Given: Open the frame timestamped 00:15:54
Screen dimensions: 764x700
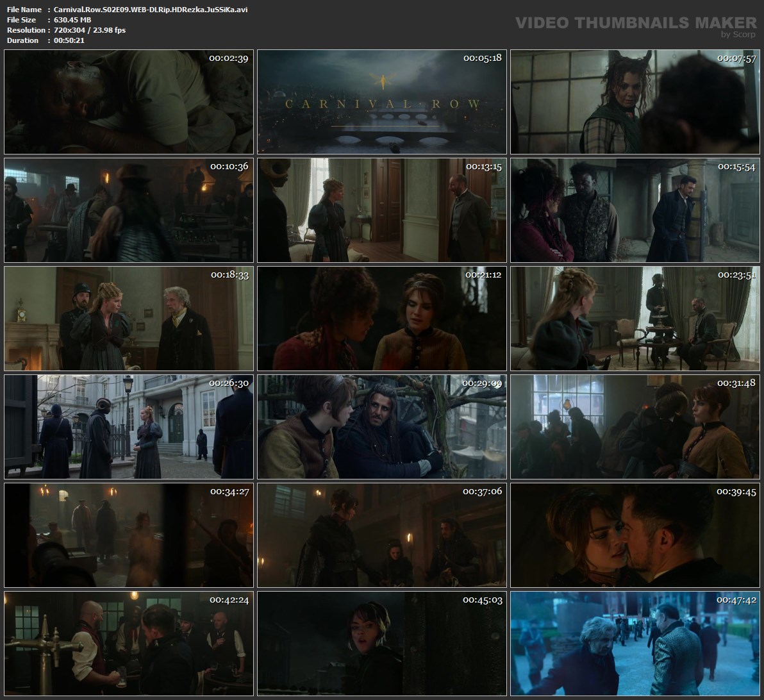Looking at the screenshot, I should tap(635, 210).
